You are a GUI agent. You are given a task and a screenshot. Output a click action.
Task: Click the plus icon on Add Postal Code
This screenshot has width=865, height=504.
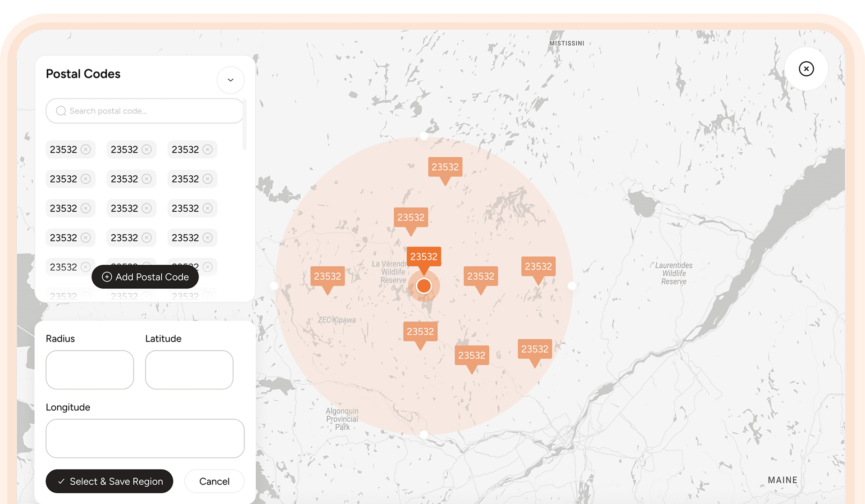[107, 277]
